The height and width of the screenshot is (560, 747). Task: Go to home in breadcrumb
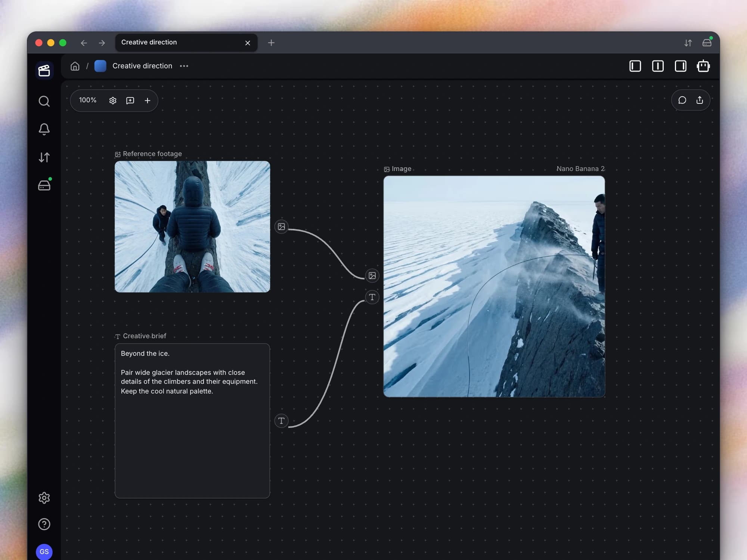point(75,66)
